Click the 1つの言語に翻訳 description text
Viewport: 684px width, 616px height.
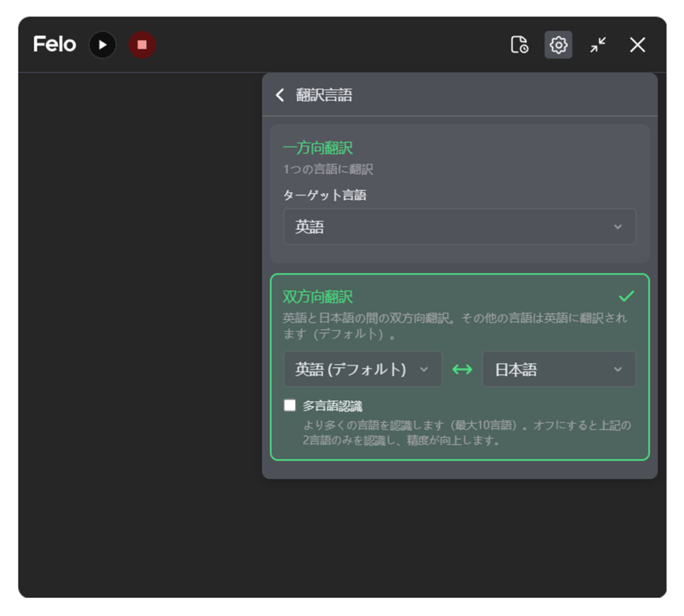(328, 170)
